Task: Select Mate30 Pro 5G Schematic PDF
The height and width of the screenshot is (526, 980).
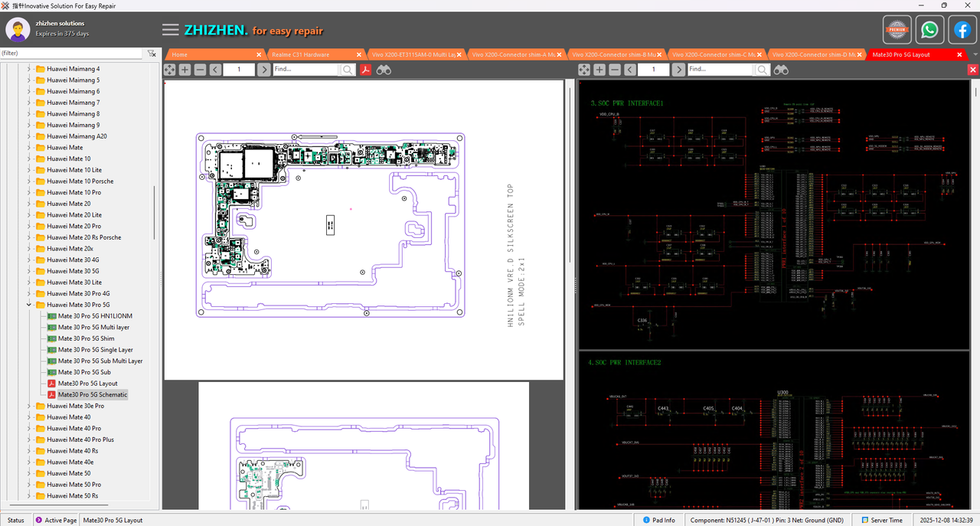Action: [x=93, y=394]
